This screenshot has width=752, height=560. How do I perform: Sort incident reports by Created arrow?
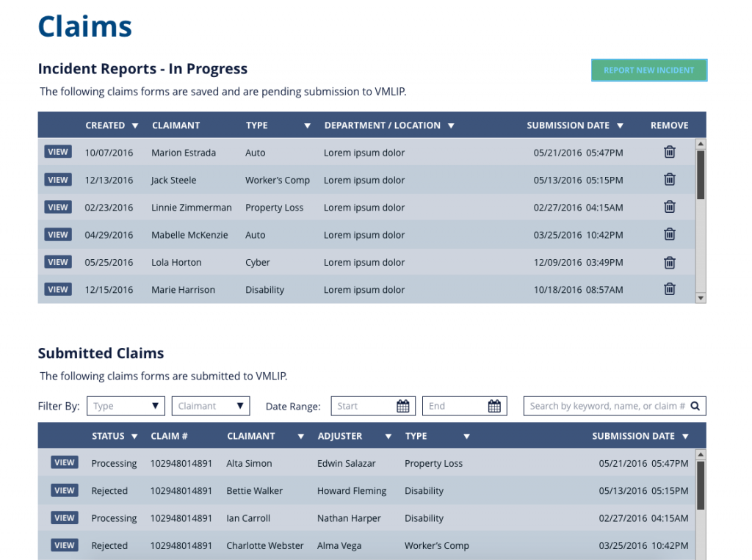click(135, 126)
